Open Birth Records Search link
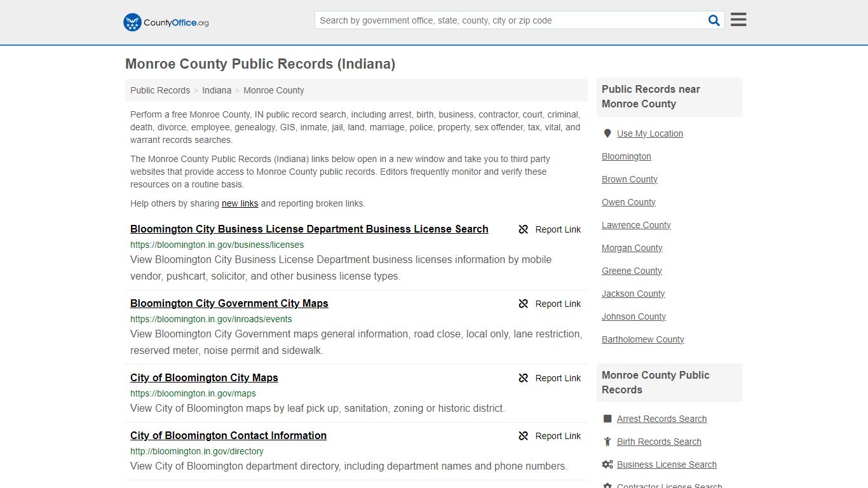 pos(659,442)
